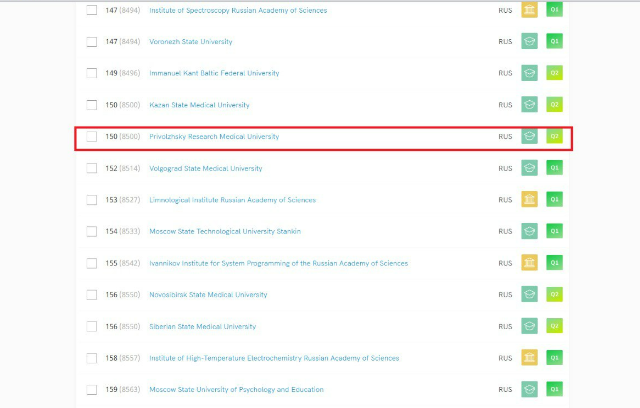
Task: Click government icon for High-Temperature Electrochemistry institute
Action: click(529, 357)
